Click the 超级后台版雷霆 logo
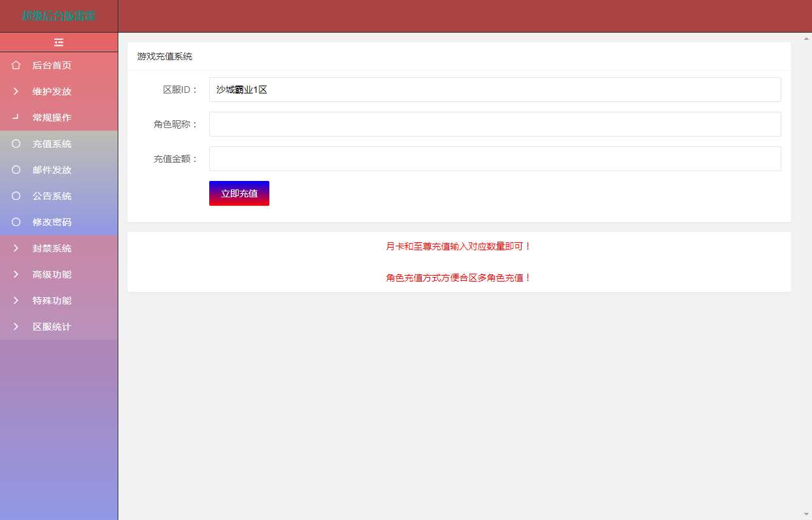This screenshot has width=812, height=520. tap(58, 15)
